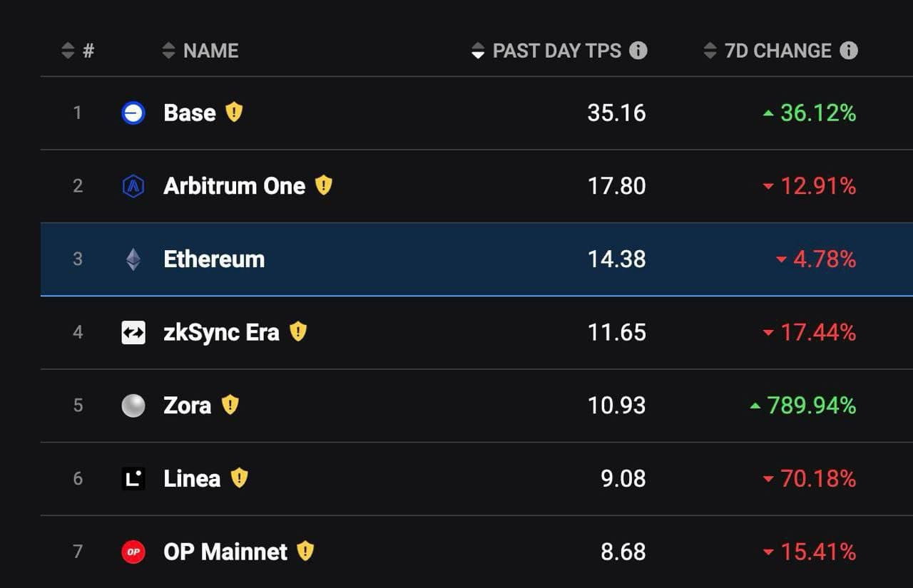Click the shield warning badge next to Base

tap(233, 111)
